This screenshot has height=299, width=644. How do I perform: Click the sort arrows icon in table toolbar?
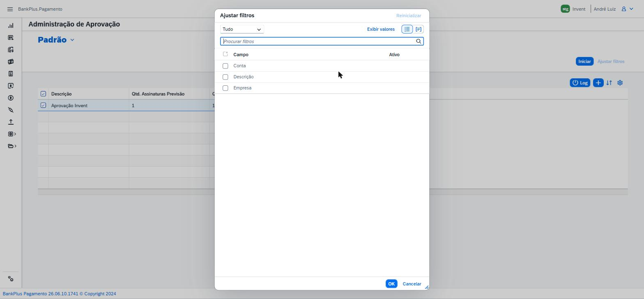point(609,83)
